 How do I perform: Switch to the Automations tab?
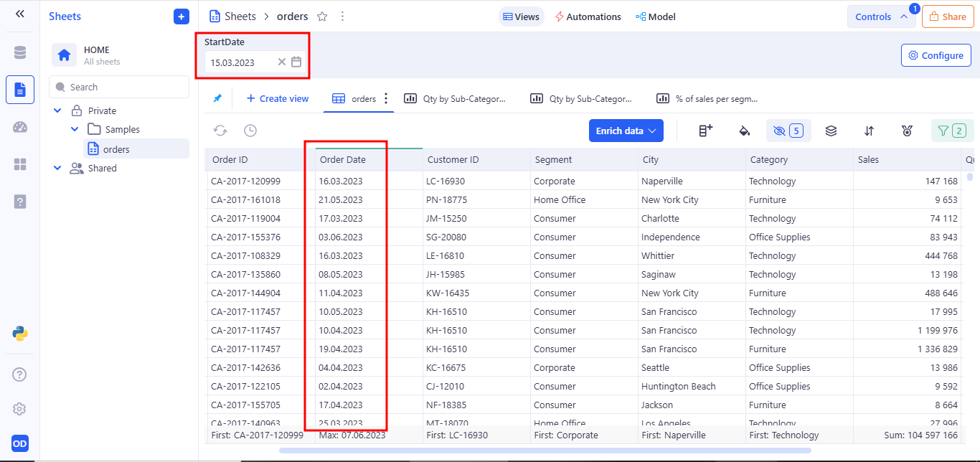tap(588, 16)
